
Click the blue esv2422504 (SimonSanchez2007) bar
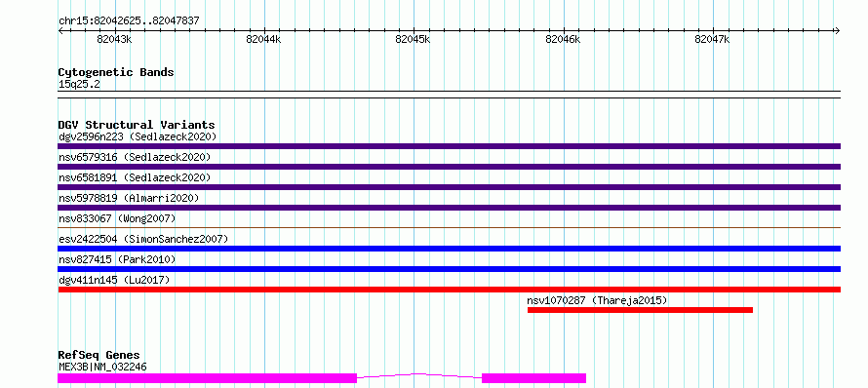(449, 249)
